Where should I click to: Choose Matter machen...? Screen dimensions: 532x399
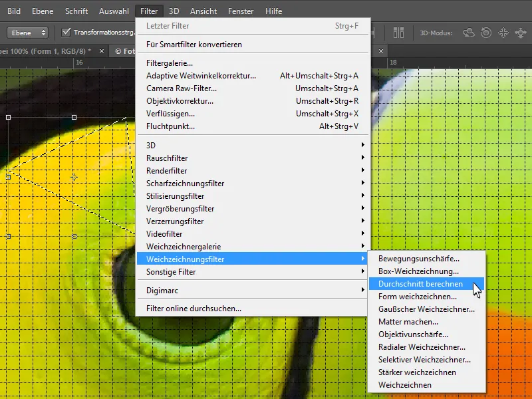[x=426, y=322]
